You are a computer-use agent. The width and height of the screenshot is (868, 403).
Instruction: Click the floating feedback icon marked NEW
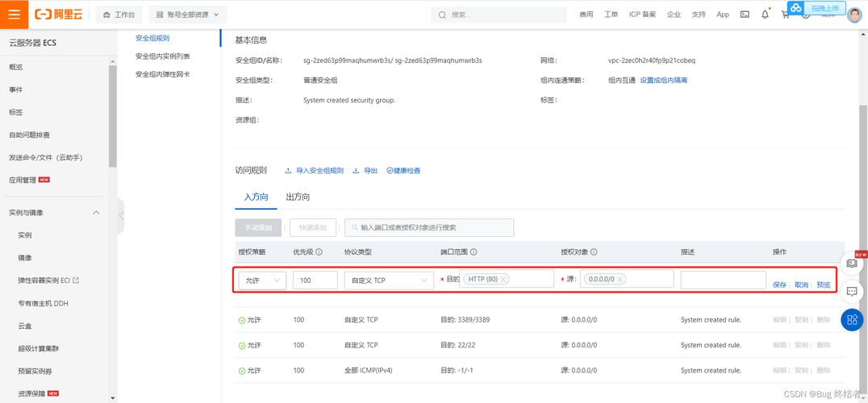pyautogui.click(x=852, y=264)
